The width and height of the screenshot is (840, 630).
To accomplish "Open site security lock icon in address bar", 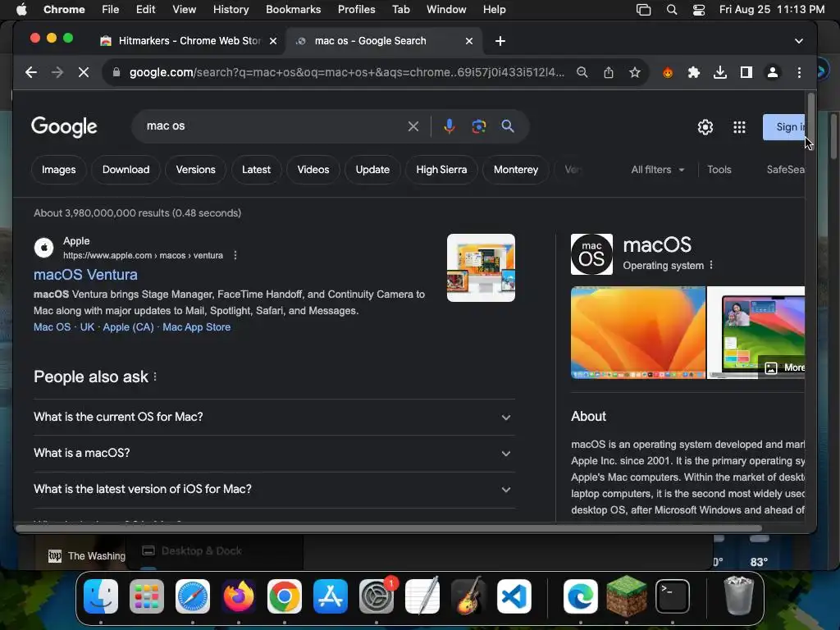I will click(116, 72).
